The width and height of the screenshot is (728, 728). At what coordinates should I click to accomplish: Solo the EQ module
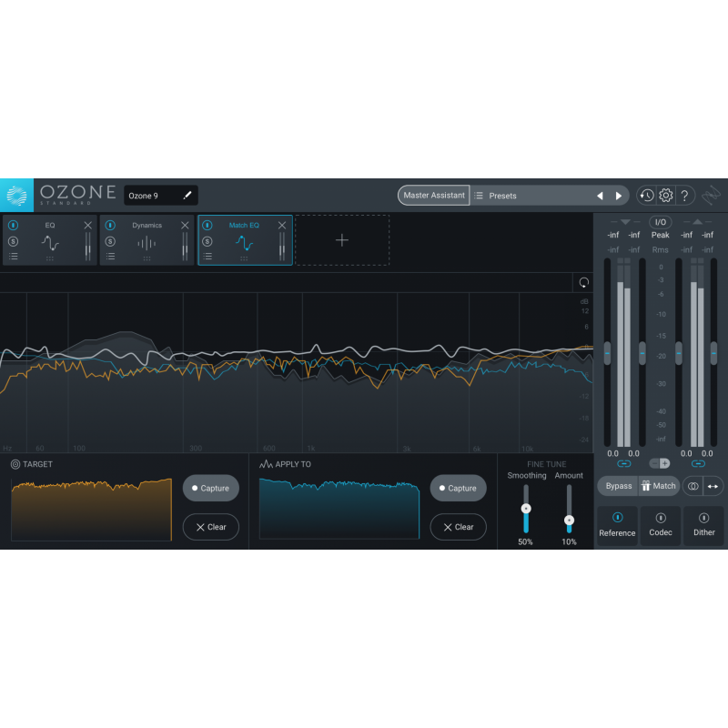[x=14, y=241]
